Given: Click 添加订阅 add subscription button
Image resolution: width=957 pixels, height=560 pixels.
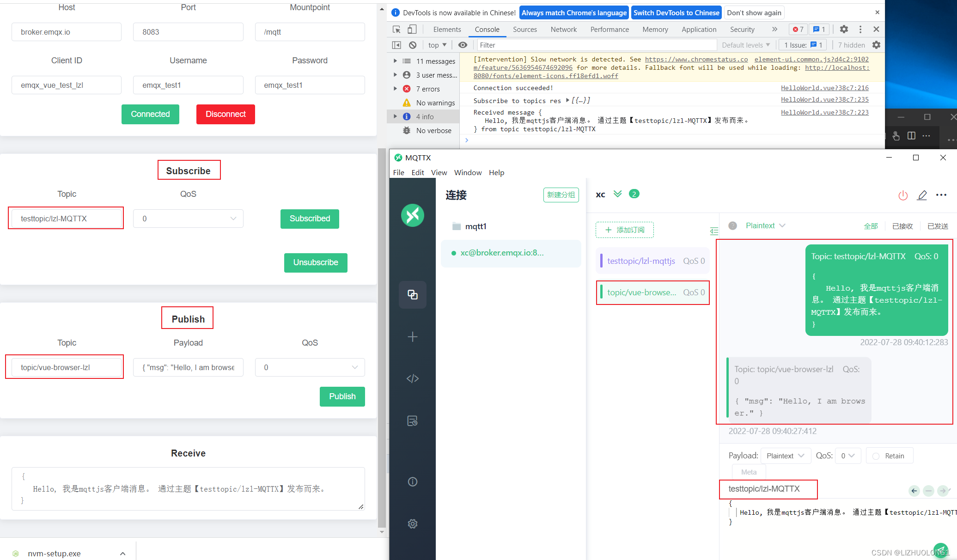Looking at the screenshot, I should [624, 230].
